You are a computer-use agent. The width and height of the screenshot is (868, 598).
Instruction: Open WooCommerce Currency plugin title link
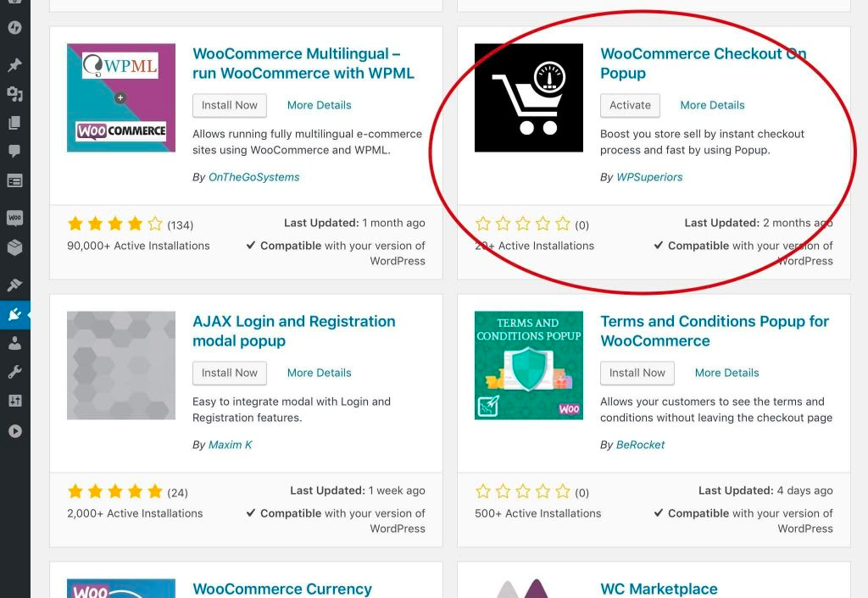[x=282, y=590]
